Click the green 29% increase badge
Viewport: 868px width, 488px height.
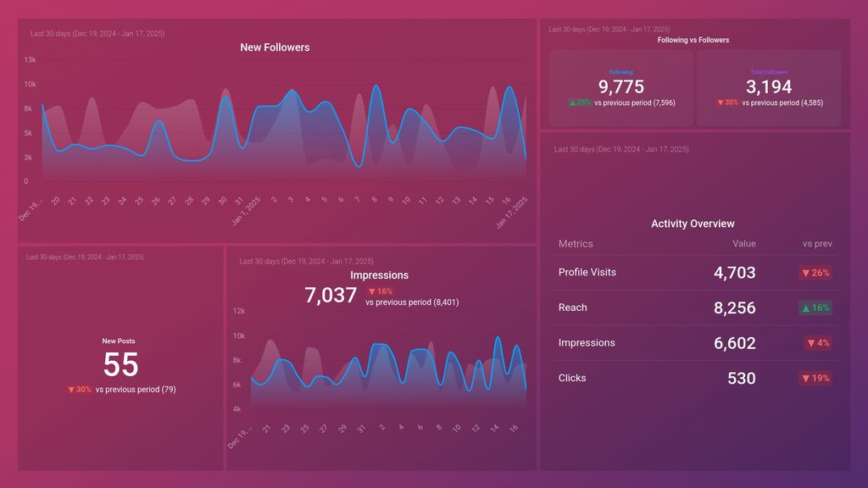580,103
